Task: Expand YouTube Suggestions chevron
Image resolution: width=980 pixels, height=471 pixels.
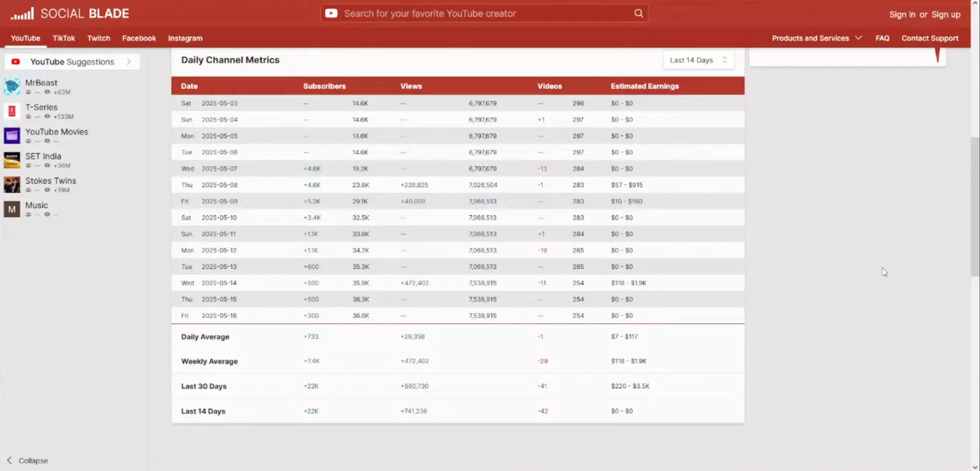Action: (x=129, y=62)
